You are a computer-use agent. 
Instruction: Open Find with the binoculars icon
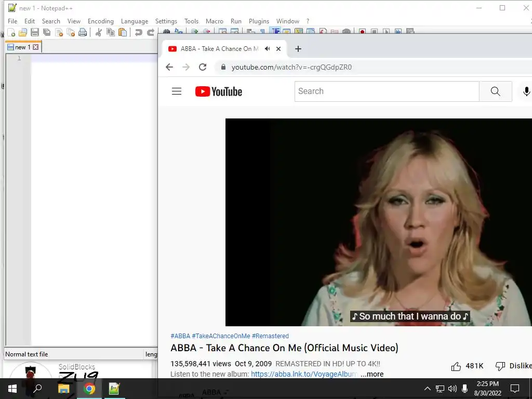[x=167, y=31]
